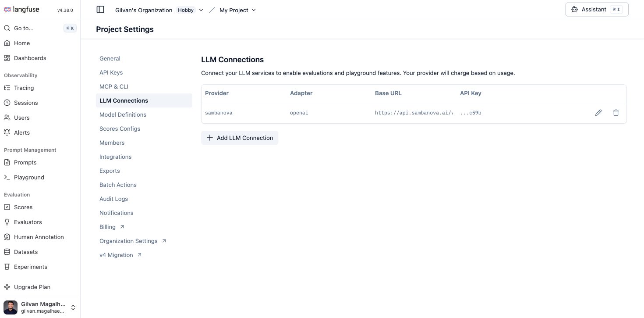Select the General settings tab
This screenshot has width=644, height=318.
144,58
